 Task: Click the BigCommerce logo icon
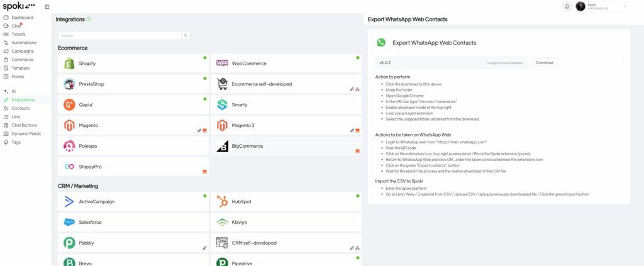(x=222, y=146)
